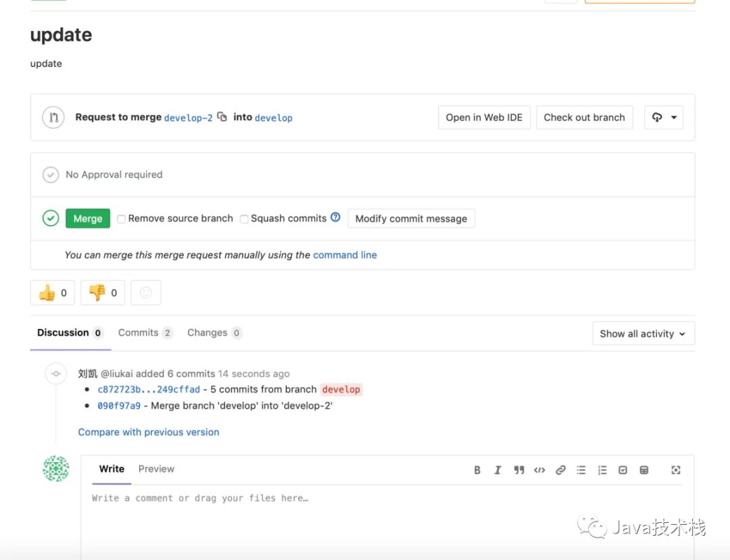Click the green Merge button

[88, 218]
